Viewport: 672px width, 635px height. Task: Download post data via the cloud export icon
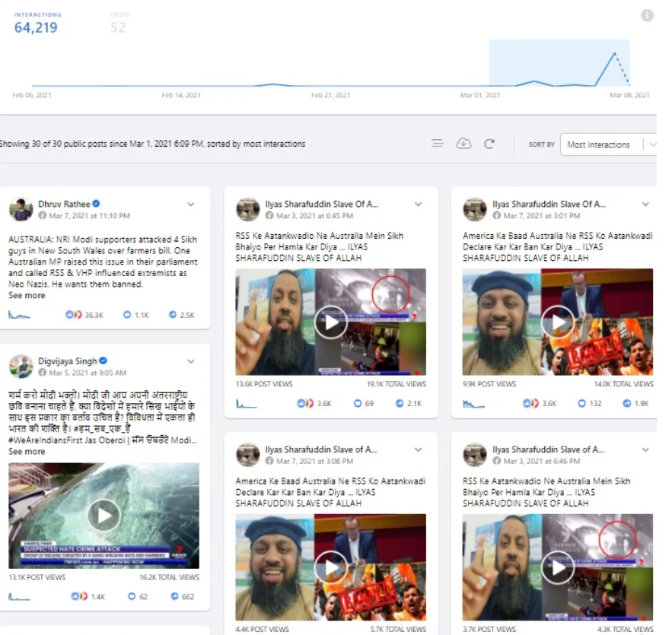click(x=463, y=143)
